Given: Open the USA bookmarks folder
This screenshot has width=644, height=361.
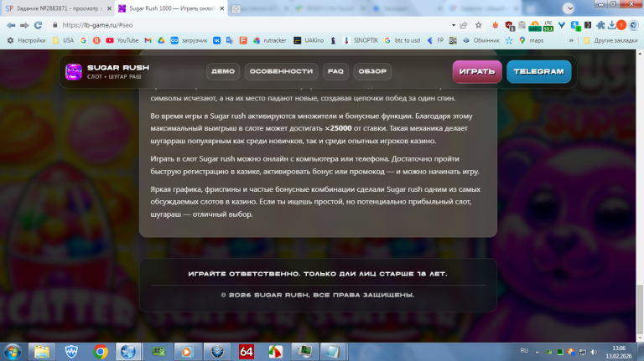Looking at the screenshot, I should pos(63,40).
